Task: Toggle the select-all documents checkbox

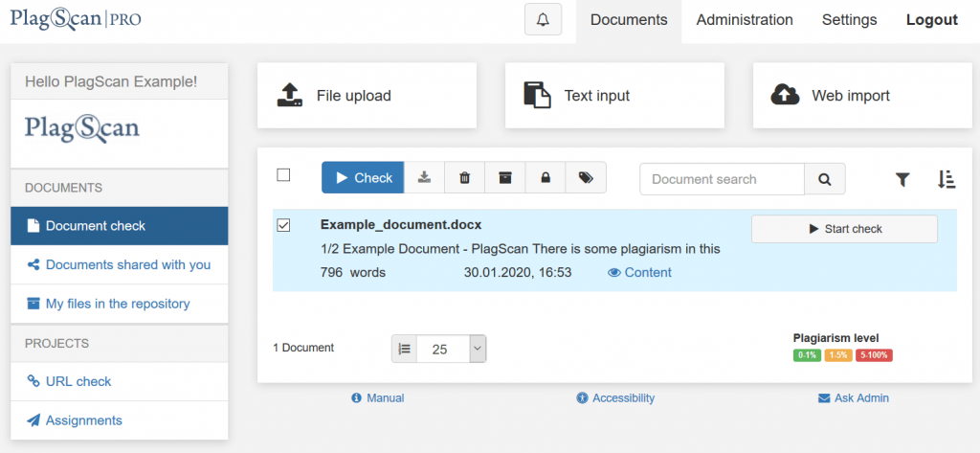Action: pyautogui.click(x=283, y=175)
